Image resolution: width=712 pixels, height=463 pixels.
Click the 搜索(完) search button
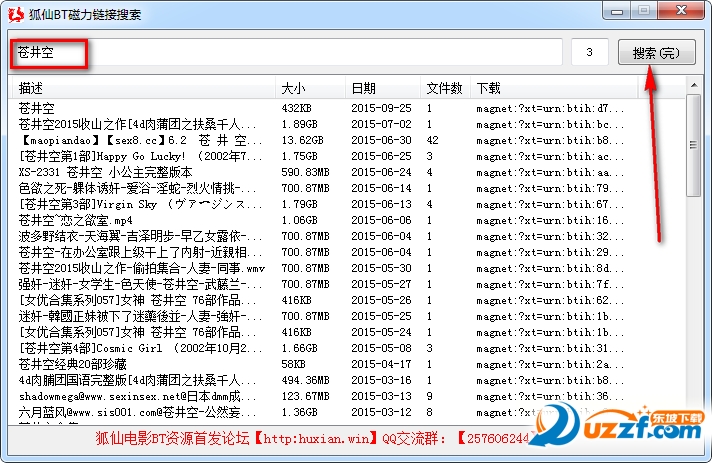pyautogui.click(x=656, y=53)
